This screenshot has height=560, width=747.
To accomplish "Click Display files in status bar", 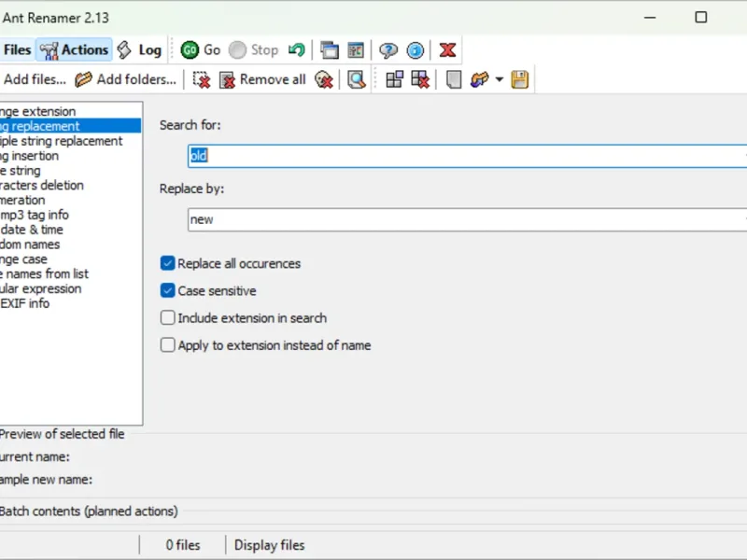I will 269,545.
